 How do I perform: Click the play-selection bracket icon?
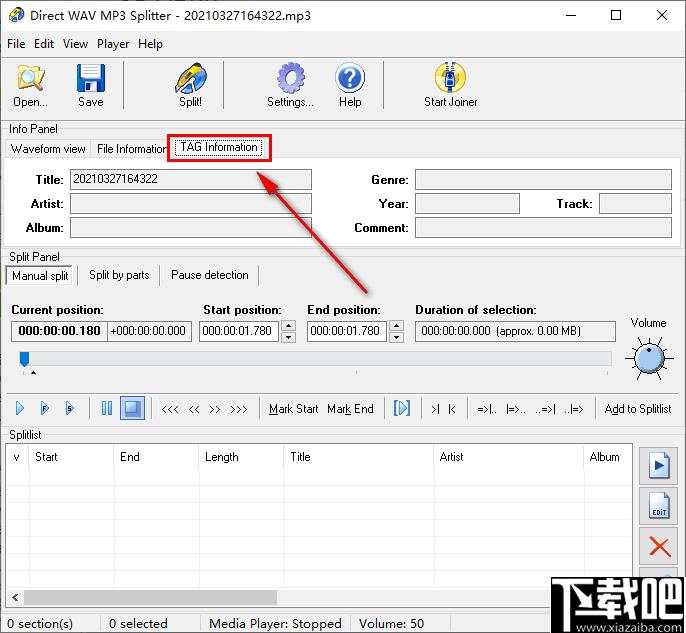(x=402, y=408)
